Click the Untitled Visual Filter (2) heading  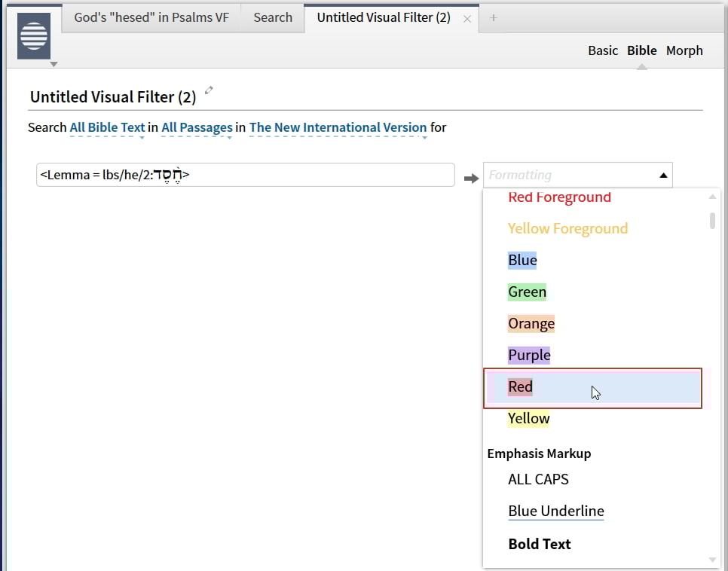click(x=113, y=96)
